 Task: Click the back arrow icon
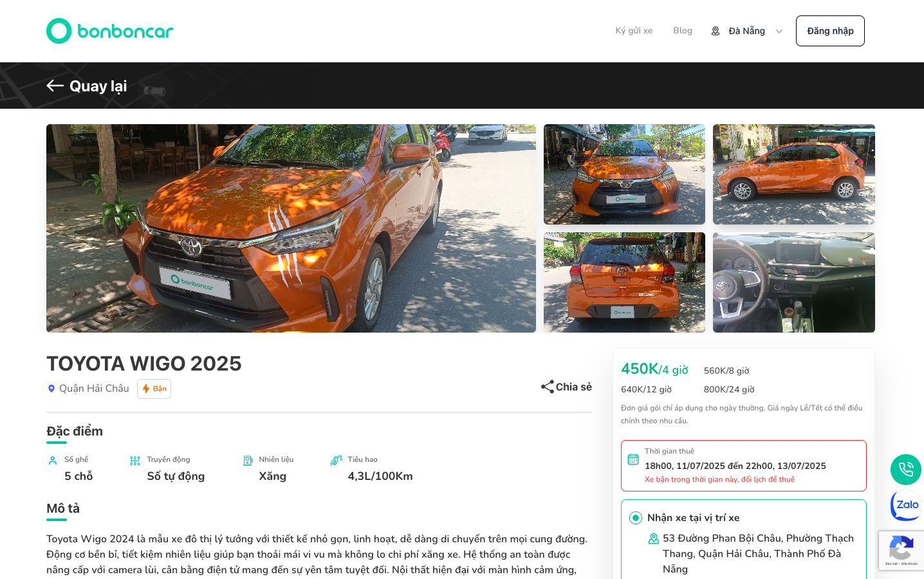click(55, 86)
